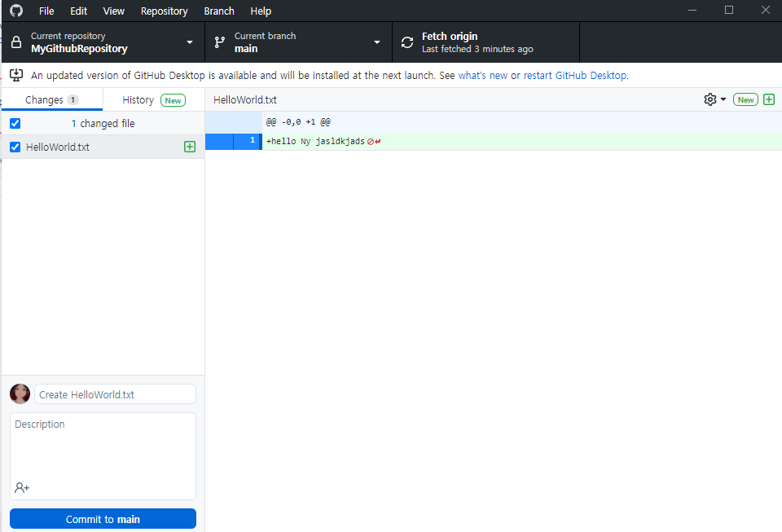The width and height of the screenshot is (782, 532).
Task: Click HelloWorld.txt title in diff header
Action: click(x=245, y=99)
